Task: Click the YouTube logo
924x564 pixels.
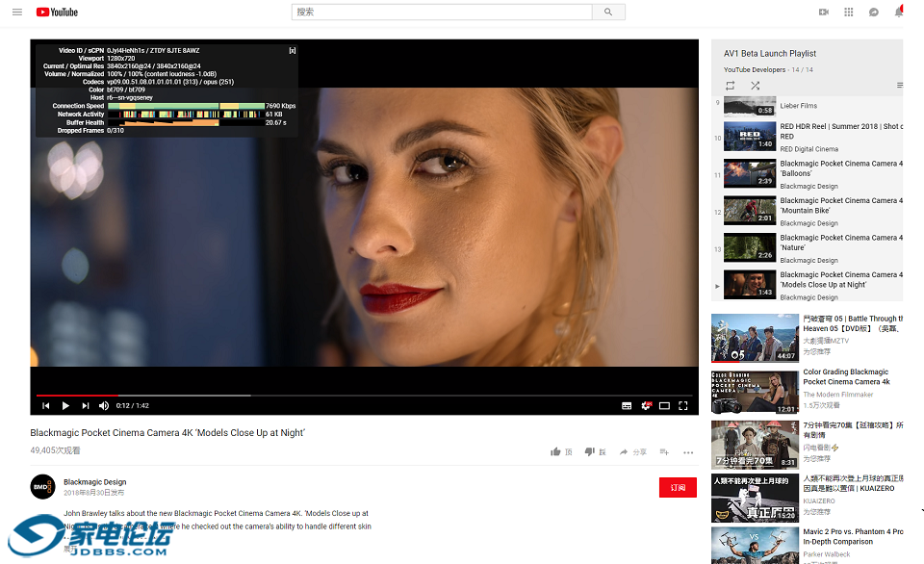Action: click(x=57, y=12)
